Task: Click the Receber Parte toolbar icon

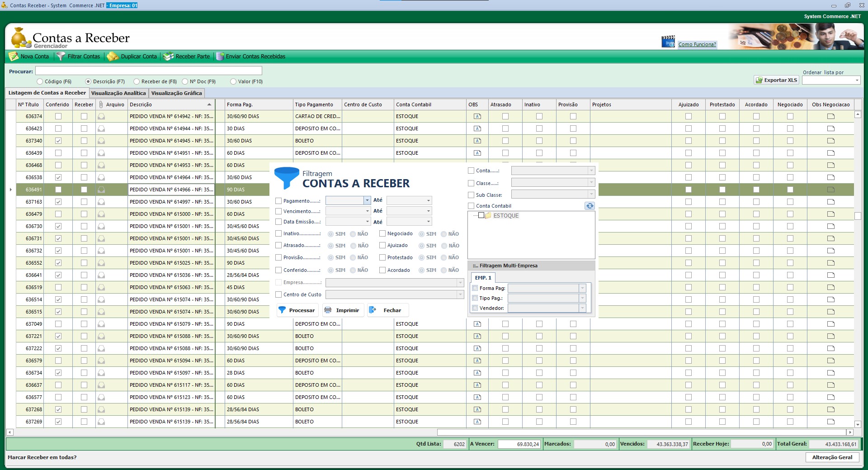Action: pos(168,57)
